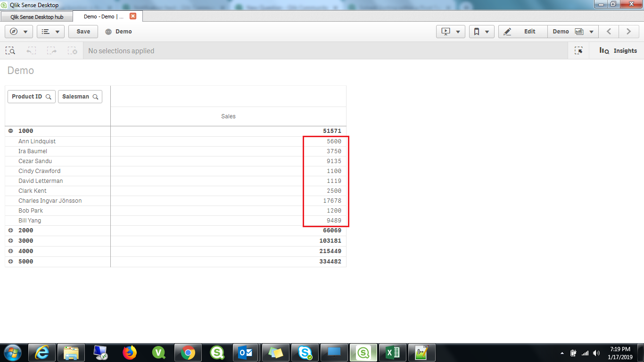Open Skype from the taskbar
Viewport: 644px width, 362px height.
click(305, 352)
